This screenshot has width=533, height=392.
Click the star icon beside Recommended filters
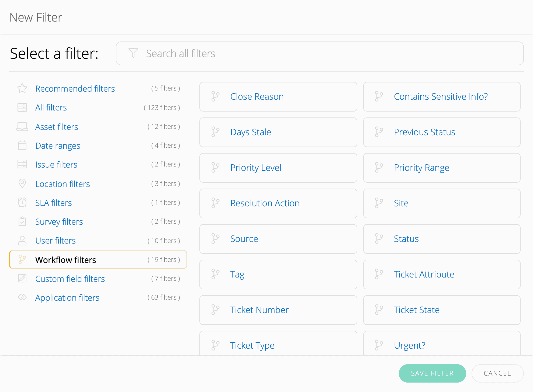[x=22, y=88]
